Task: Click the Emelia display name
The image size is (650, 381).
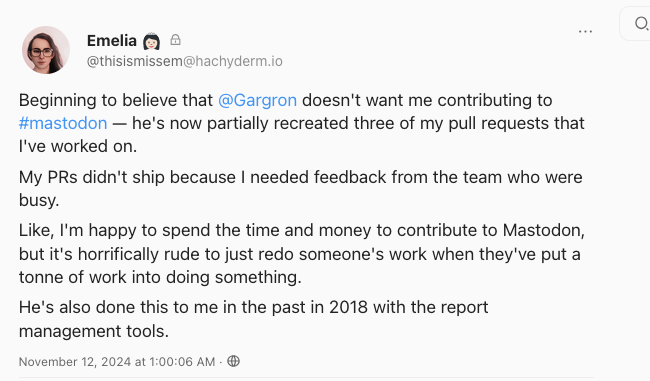Action: click(112, 41)
